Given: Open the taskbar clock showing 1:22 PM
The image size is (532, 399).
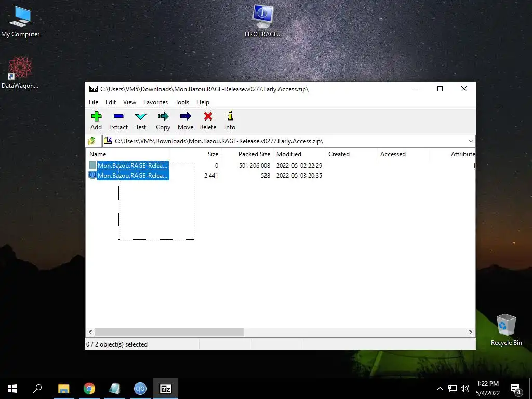Looking at the screenshot, I should click(488, 389).
